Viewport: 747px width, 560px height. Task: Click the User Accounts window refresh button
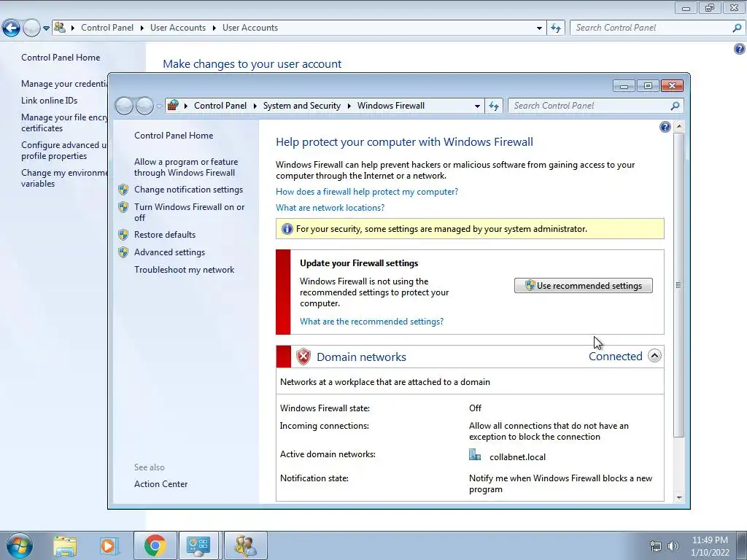pos(556,28)
